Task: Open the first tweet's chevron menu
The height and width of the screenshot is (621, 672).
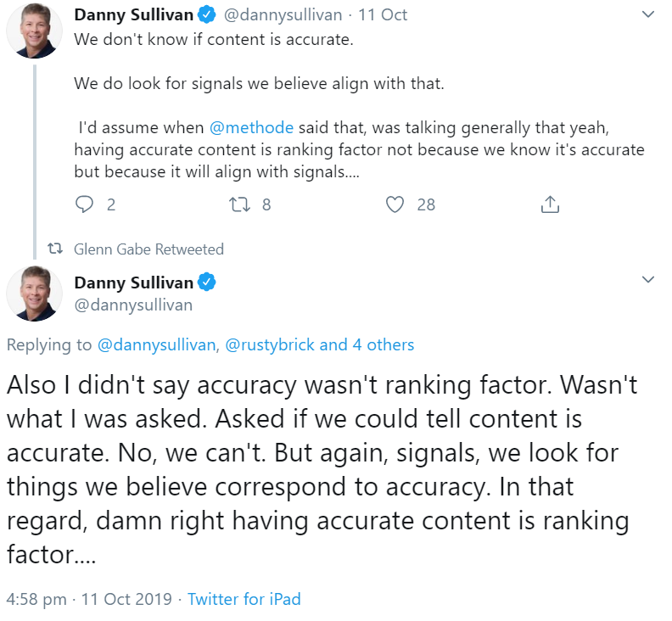Action: (x=647, y=14)
